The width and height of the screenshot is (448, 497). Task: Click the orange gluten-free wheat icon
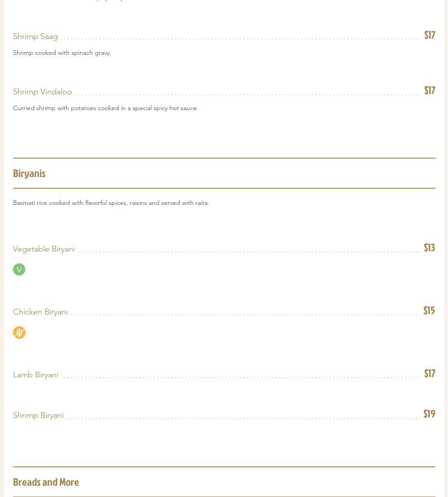(x=19, y=333)
